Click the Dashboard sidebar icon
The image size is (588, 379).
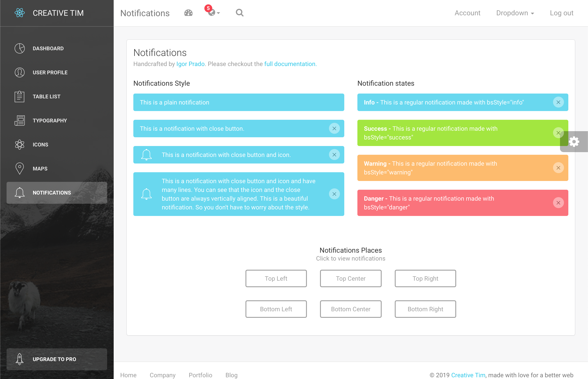tap(20, 48)
